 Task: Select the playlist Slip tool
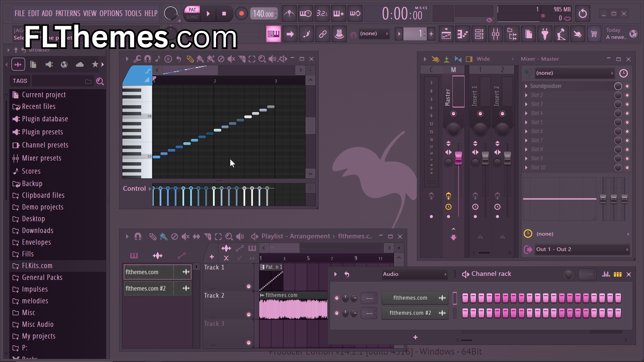tap(196, 237)
